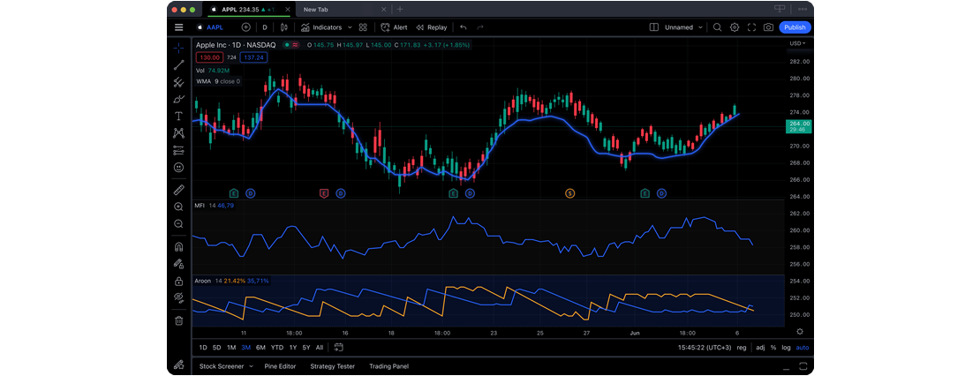Take a chart snapshot with the camera
Image resolution: width=980 pixels, height=376 pixels.
coord(768,27)
